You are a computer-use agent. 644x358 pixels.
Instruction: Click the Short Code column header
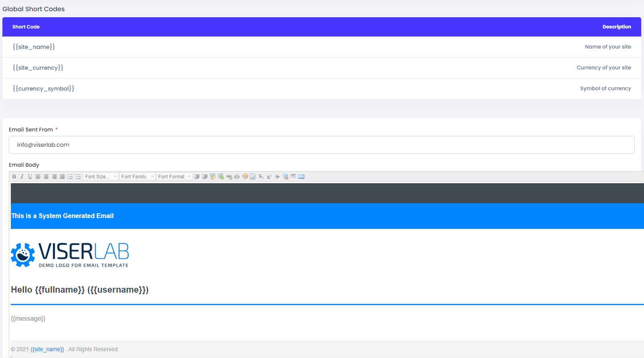click(26, 27)
